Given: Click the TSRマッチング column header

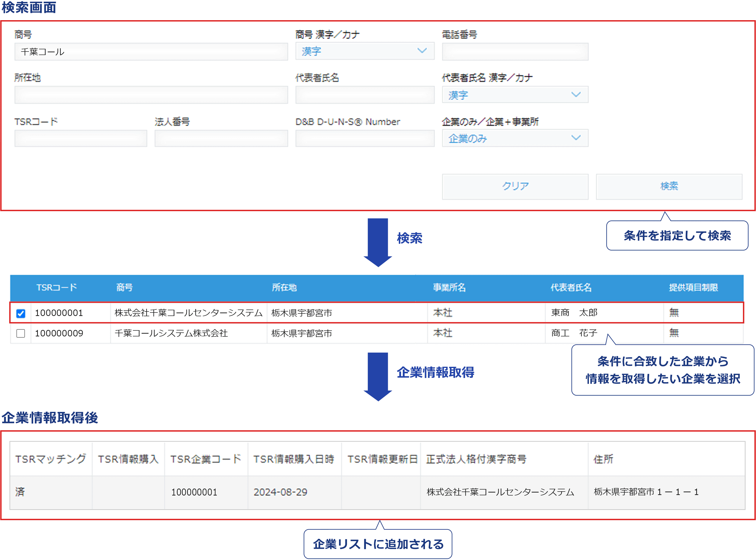Looking at the screenshot, I should tap(51, 459).
